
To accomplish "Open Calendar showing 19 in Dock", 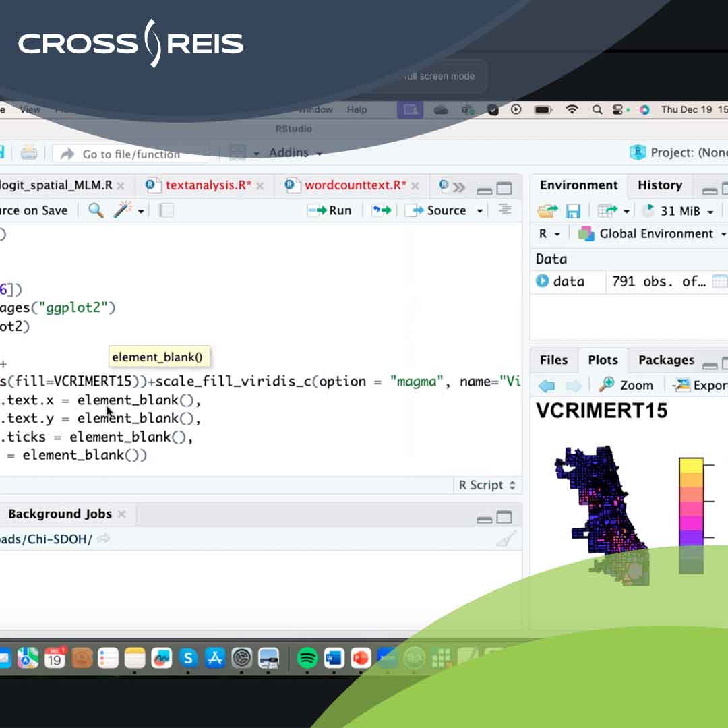I will [x=55, y=658].
